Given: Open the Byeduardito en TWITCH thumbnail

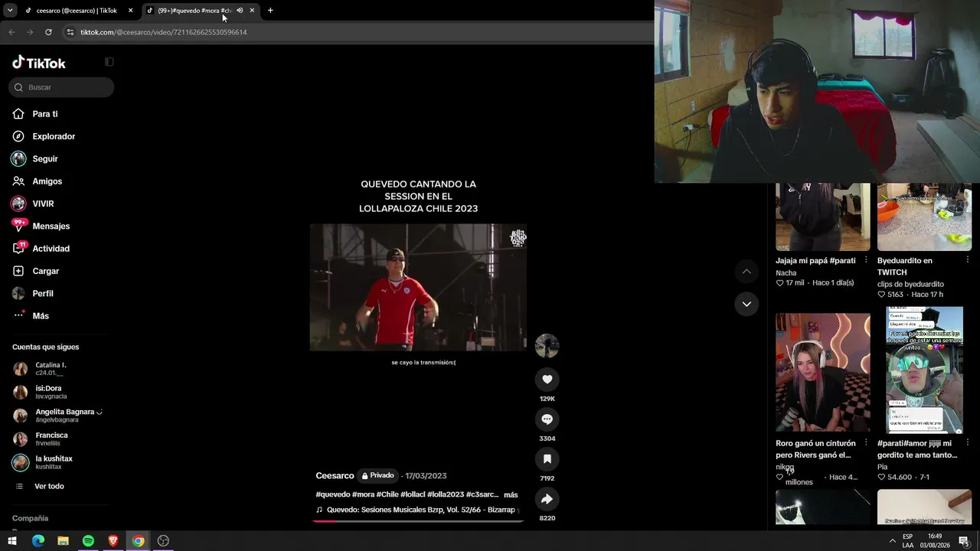Looking at the screenshot, I should pyautogui.click(x=924, y=217).
